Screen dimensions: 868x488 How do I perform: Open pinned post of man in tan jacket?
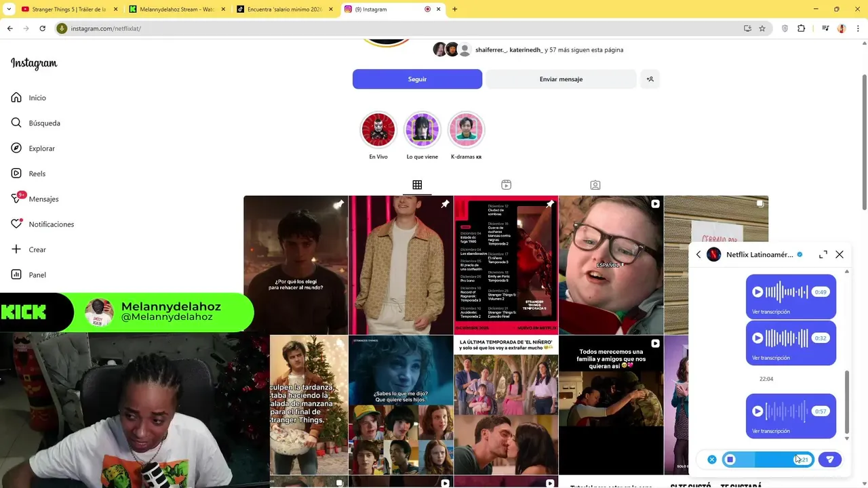click(x=401, y=265)
